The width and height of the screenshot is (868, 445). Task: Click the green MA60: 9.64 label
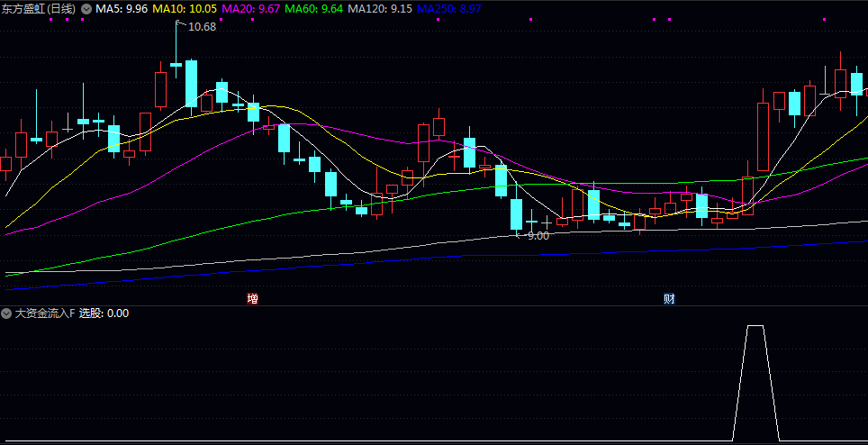(x=314, y=8)
